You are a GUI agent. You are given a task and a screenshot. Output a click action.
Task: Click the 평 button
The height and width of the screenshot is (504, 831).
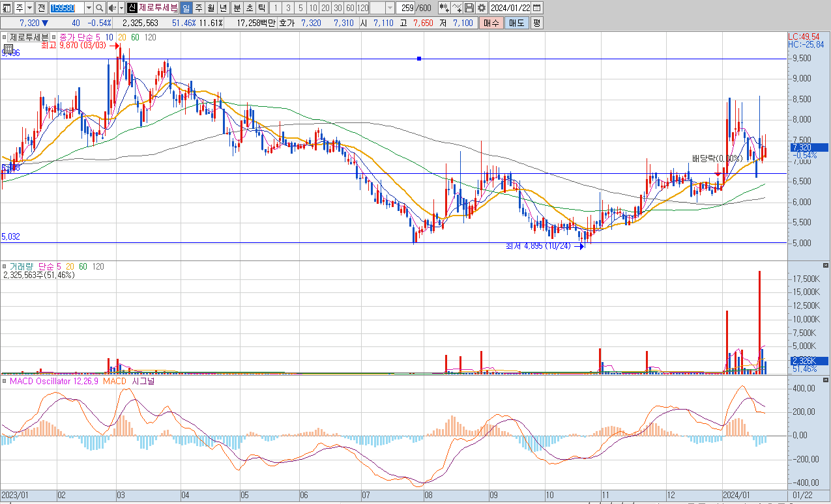tap(536, 23)
